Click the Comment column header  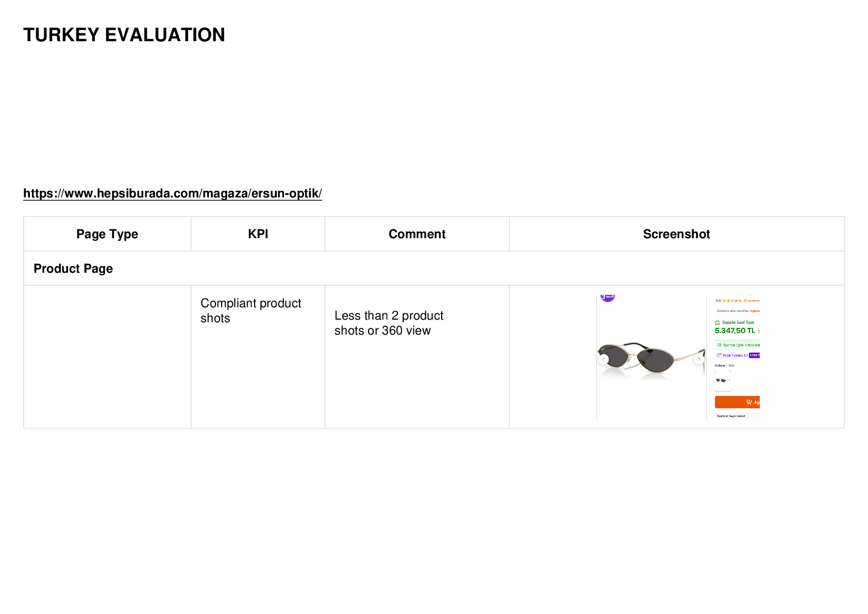[417, 234]
